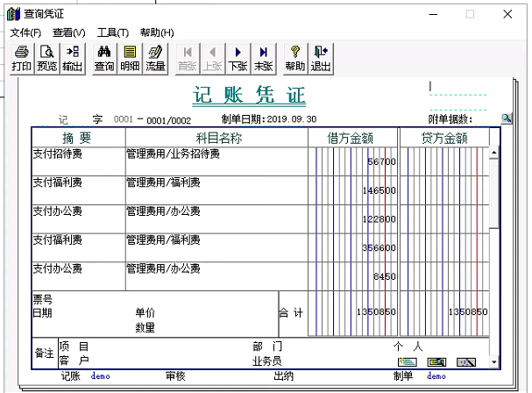Open the 文件(F) menu
The image size is (532, 393).
(25, 32)
